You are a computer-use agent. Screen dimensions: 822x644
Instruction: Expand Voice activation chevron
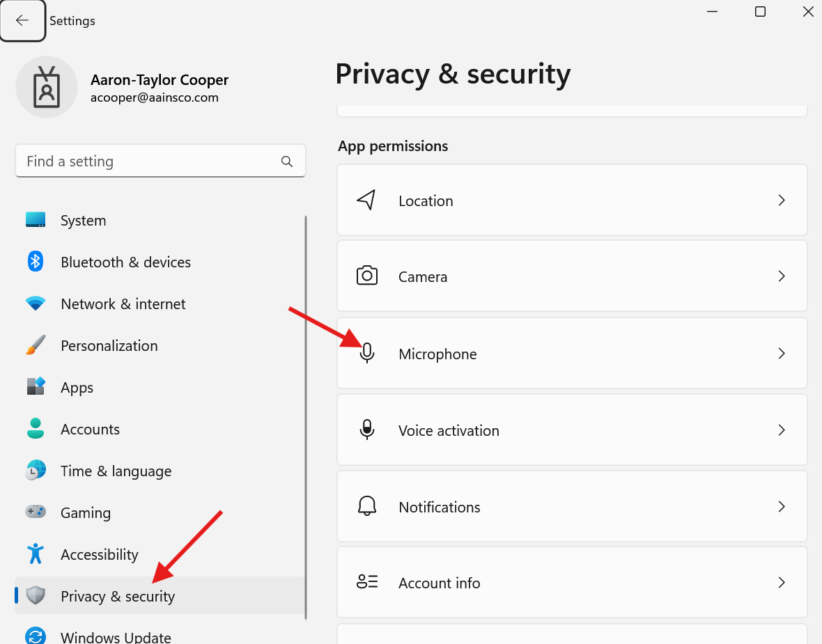pos(782,430)
